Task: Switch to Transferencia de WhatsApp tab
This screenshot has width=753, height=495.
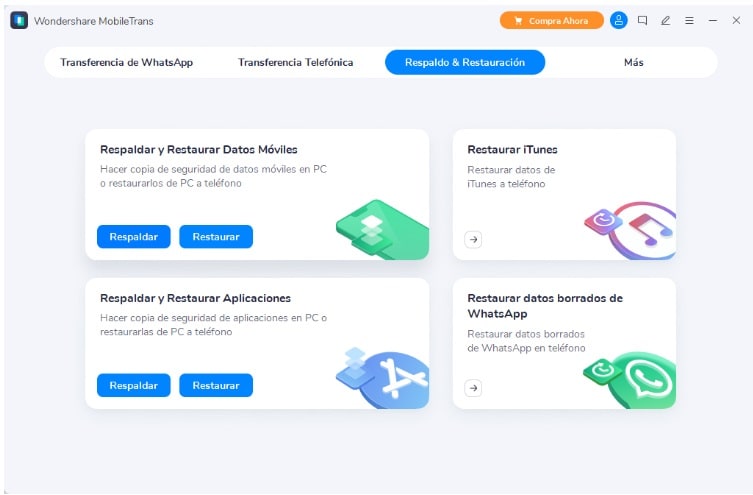Action: (126, 62)
